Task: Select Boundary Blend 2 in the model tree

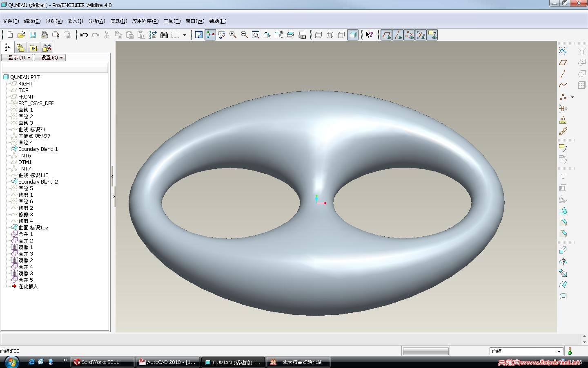Action: point(38,182)
